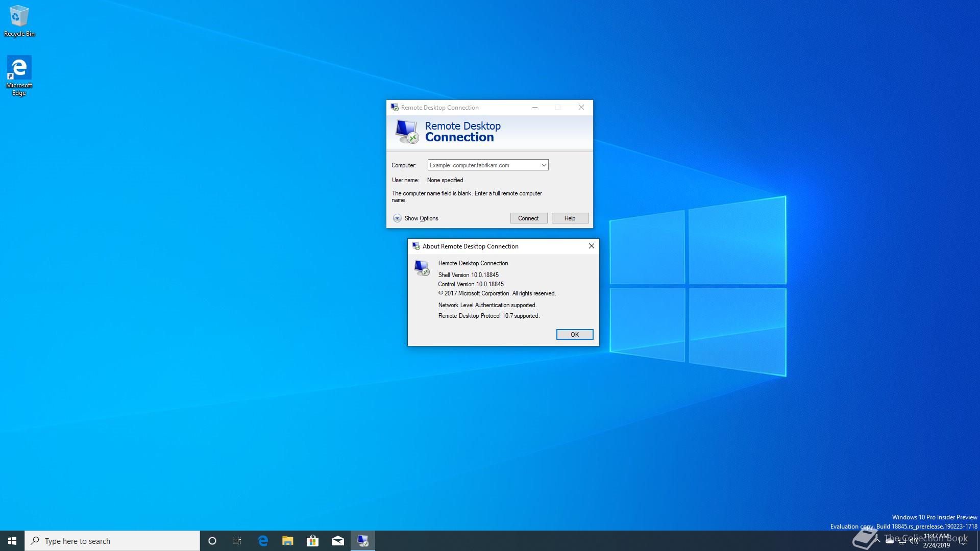Open Task View from the taskbar
The image size is (980, 551).
237,541
